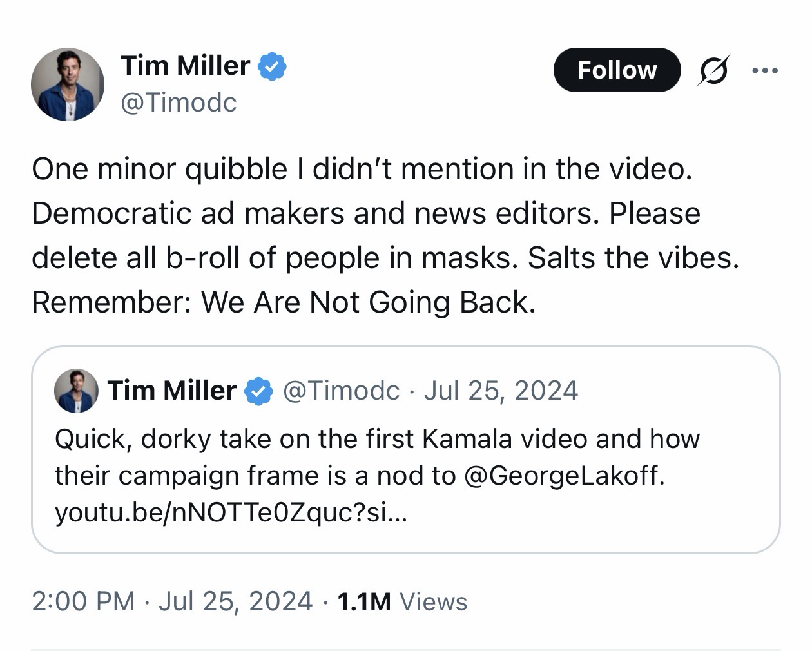Click the 1.1M Views count
Screen dimensions: 812x651
(402, 601)
